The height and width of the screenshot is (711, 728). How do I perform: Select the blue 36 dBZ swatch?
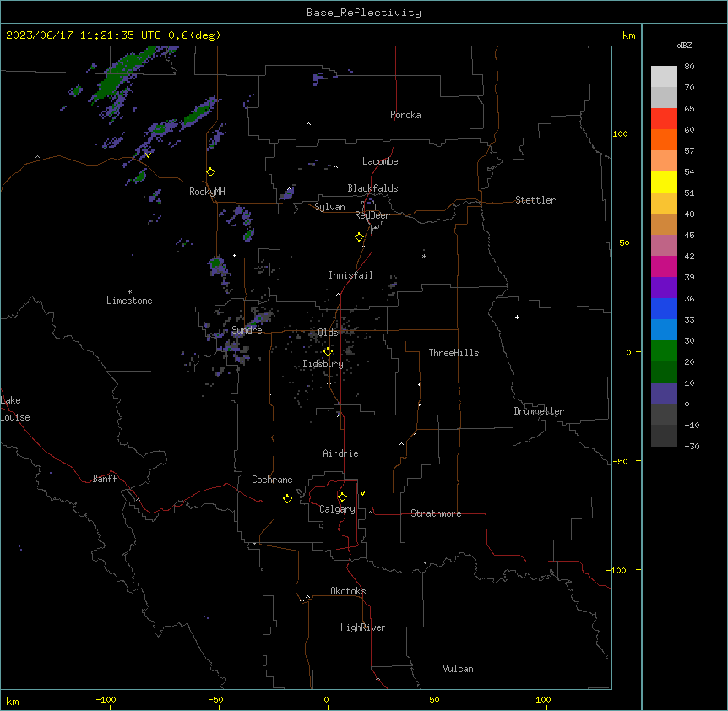click(664, 308)
